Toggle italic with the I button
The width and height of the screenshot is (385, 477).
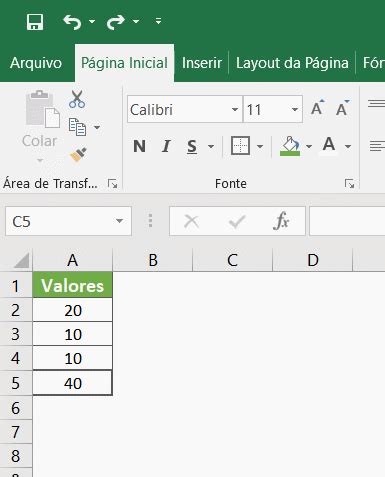[x=166, y=146]
